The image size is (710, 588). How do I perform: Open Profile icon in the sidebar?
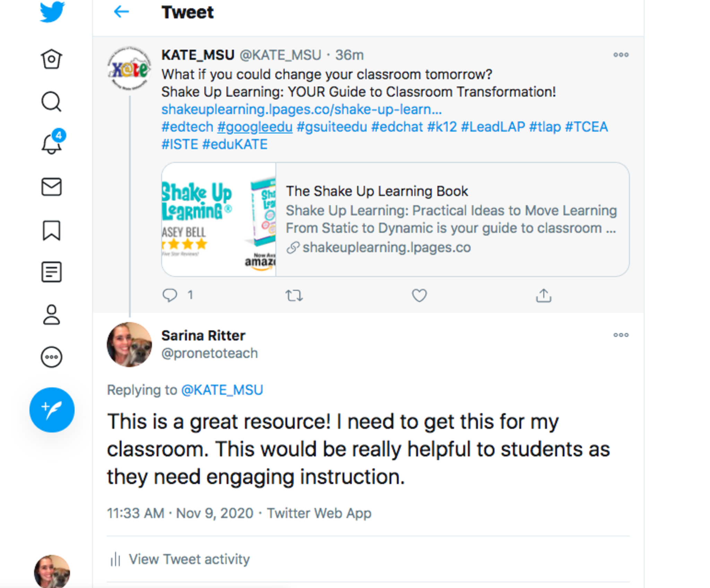pos(52,315)
